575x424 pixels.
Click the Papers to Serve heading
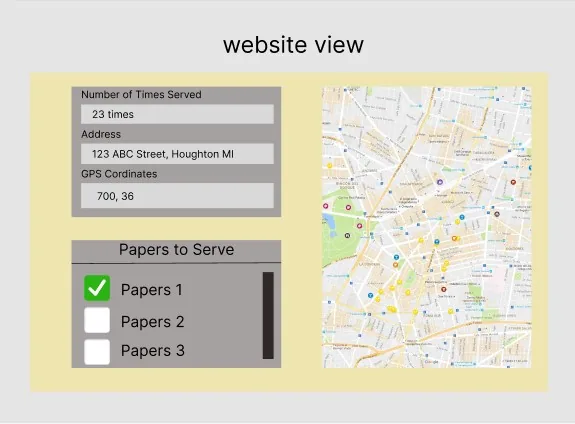tap(176, 250)
